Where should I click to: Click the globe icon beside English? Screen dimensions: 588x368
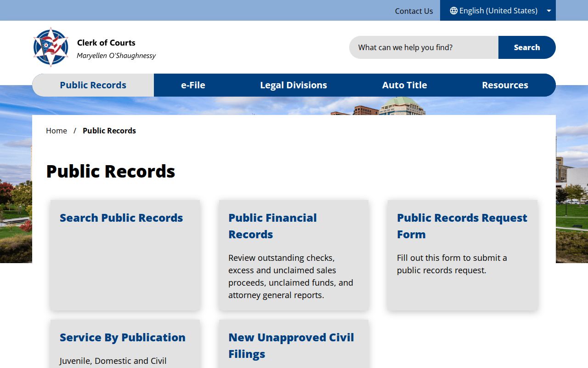coord(453,11)
